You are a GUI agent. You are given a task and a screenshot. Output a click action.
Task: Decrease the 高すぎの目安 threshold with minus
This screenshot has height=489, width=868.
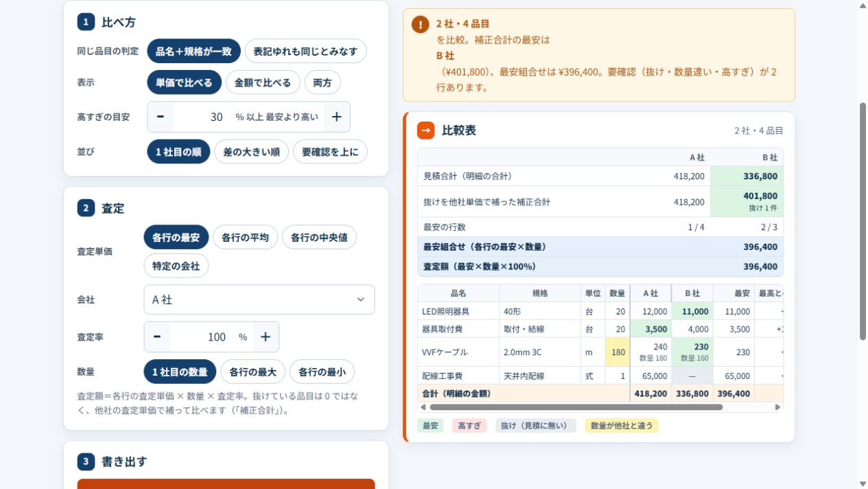[x=161, y=117]
